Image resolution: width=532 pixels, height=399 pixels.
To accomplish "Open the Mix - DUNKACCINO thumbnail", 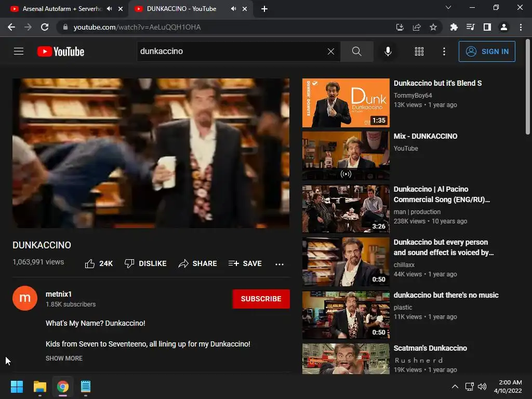I will pyautogui.click(x=345, y=156).
